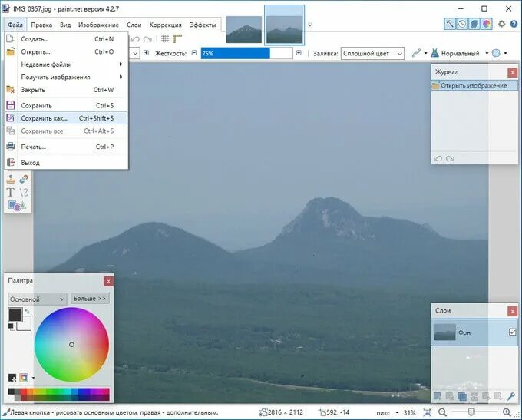The image size is (522, 420).
Task: Toggle the Tools window icon
Action: tap(449, 24)
